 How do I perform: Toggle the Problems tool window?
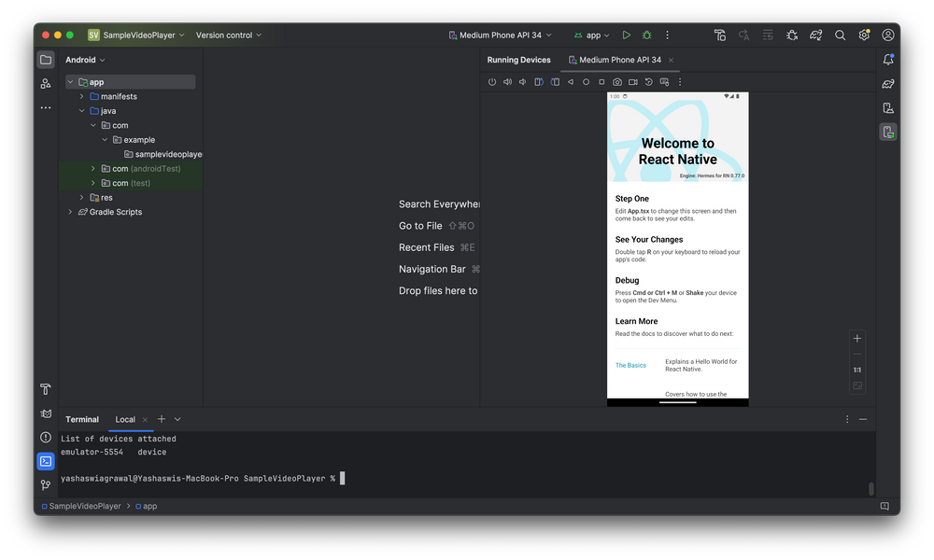(45, 436)
